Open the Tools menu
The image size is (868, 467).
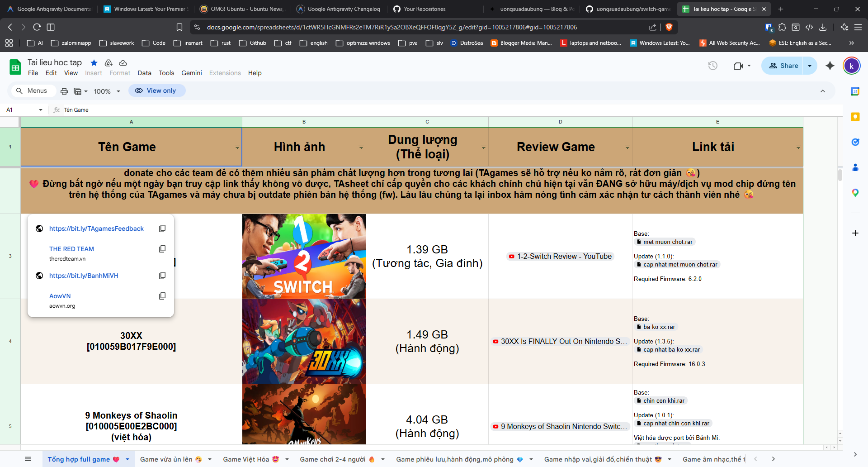(x=166, y=73)
